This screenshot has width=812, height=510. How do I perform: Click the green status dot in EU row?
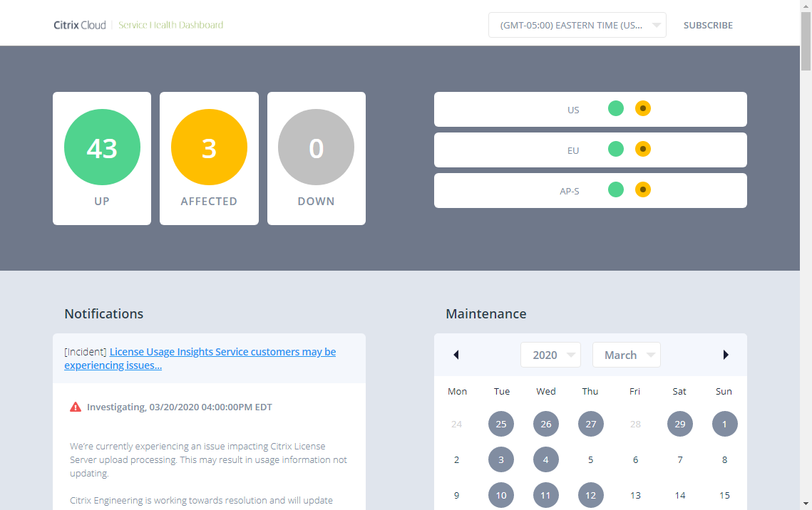[x=616, y=149]
